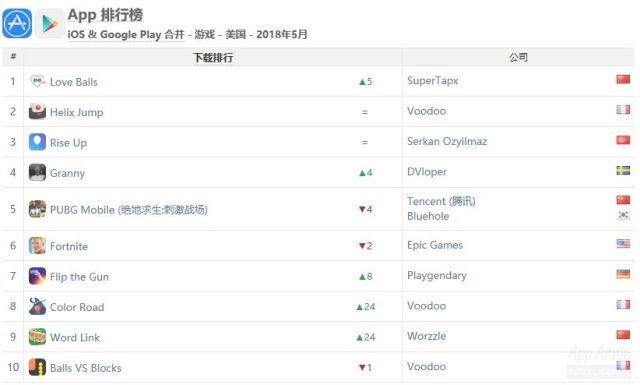Click the 公司 column header

pos(518,57)
